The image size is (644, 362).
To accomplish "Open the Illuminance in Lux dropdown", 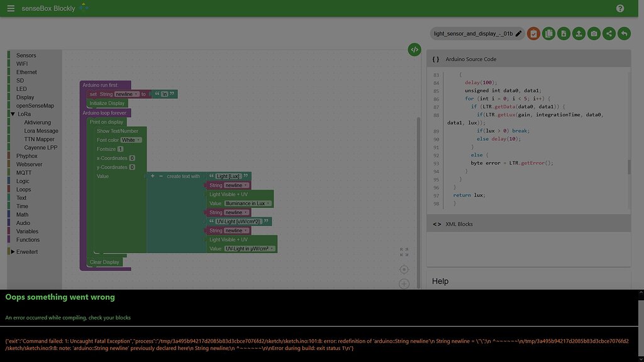I will pyautogui.click(x=248, y=204).
